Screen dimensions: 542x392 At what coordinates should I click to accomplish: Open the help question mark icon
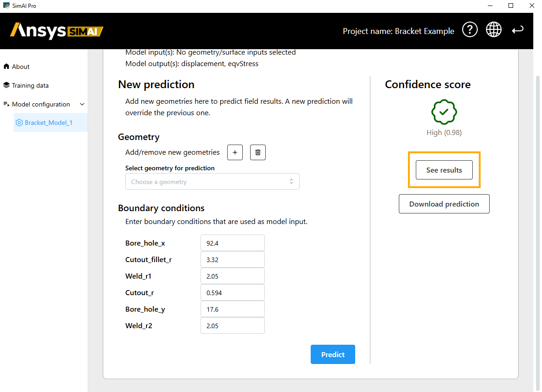pyautogui.click(x=469, y=30)
